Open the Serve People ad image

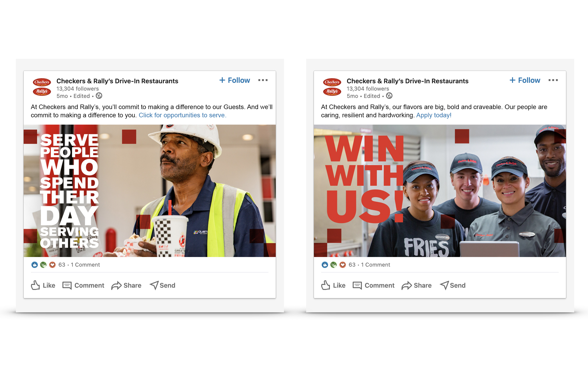click(x=150, y=191)
